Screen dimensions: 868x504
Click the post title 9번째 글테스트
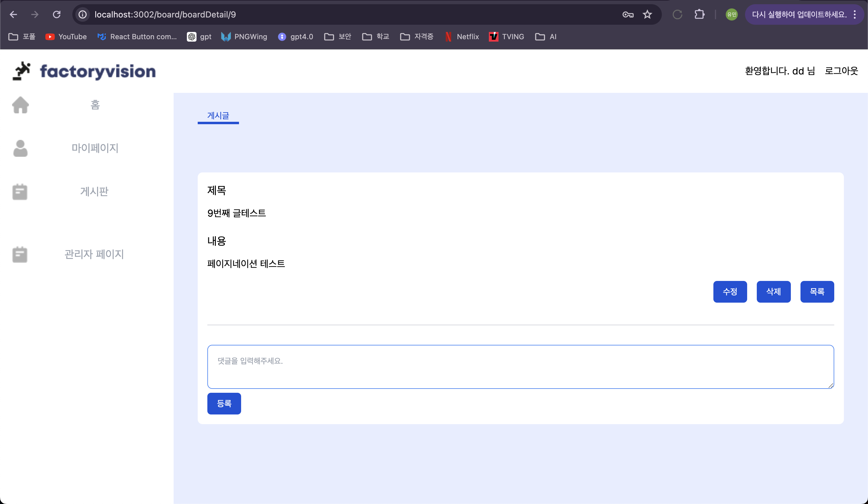pyautogui.click(x=237, y=213)
